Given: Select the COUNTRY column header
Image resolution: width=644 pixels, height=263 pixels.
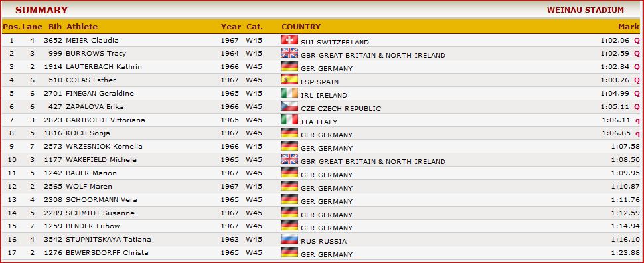Looking at the screenshot, I should [301, 27].
